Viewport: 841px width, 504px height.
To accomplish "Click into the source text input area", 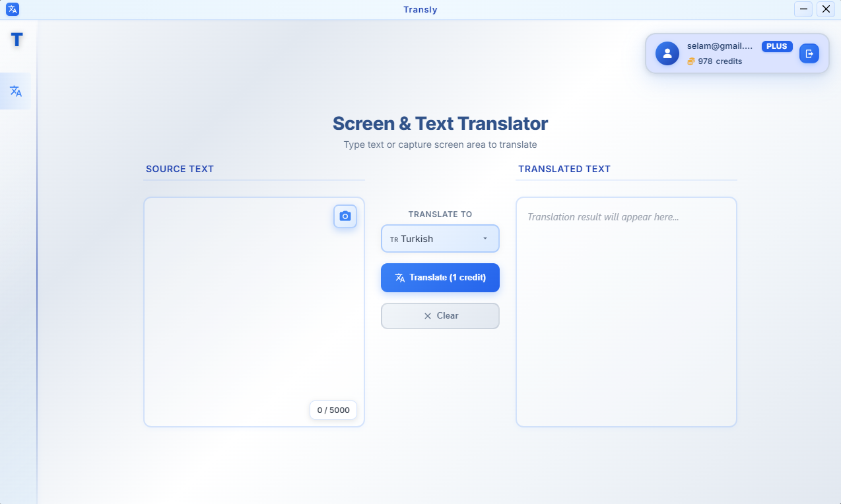I will [254, 312].
